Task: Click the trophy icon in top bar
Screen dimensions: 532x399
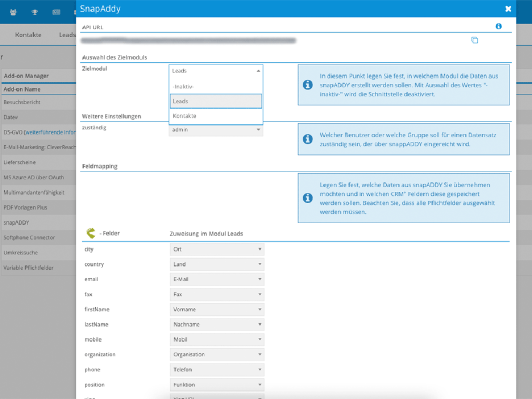Action: (35, 12)
